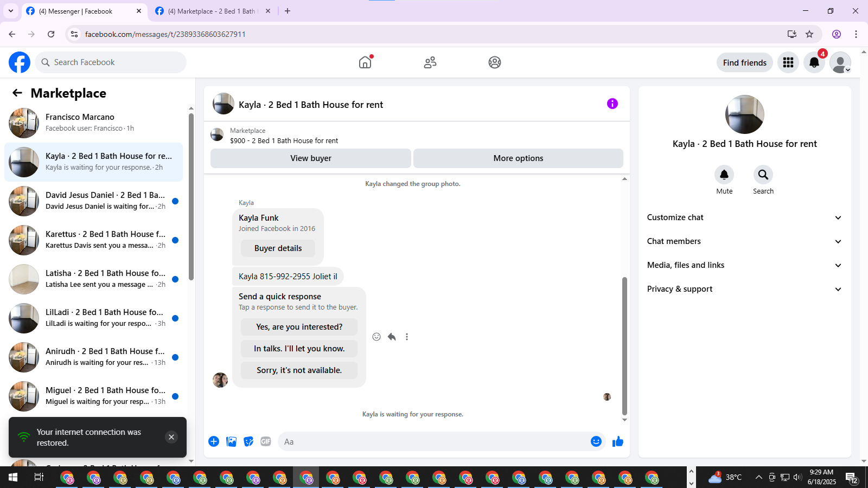Show hidden system tray icons
This screenshot has width=868, height=488.
759,477
